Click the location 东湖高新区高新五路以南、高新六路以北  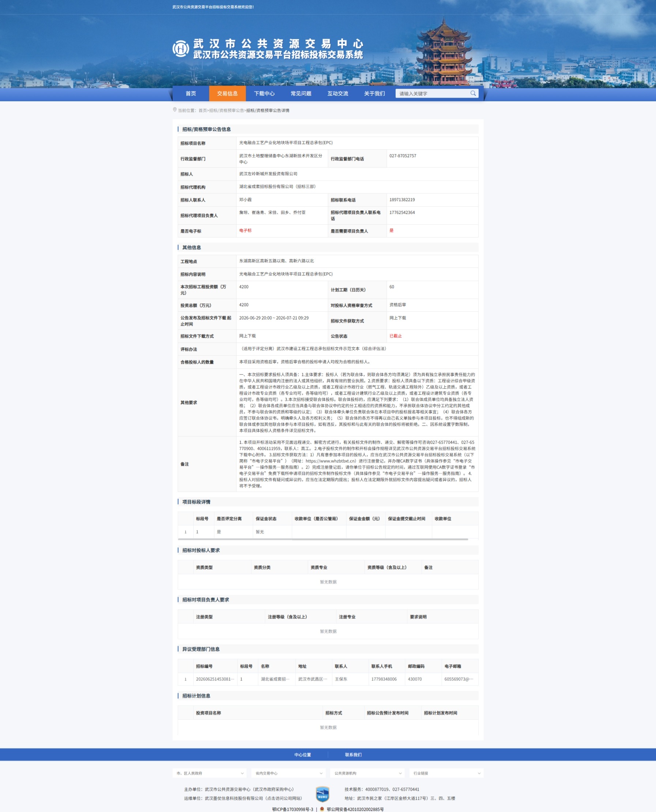[276, 261]
